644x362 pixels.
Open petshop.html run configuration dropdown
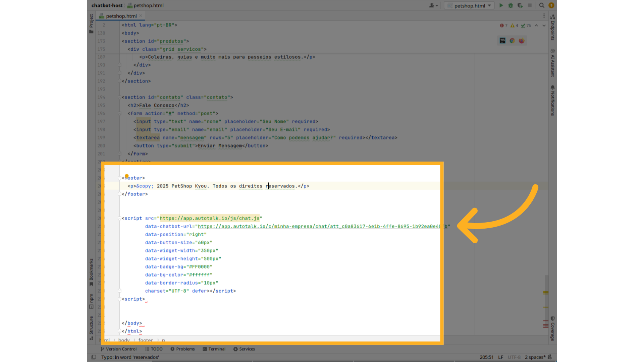click(x=469, y=5)
